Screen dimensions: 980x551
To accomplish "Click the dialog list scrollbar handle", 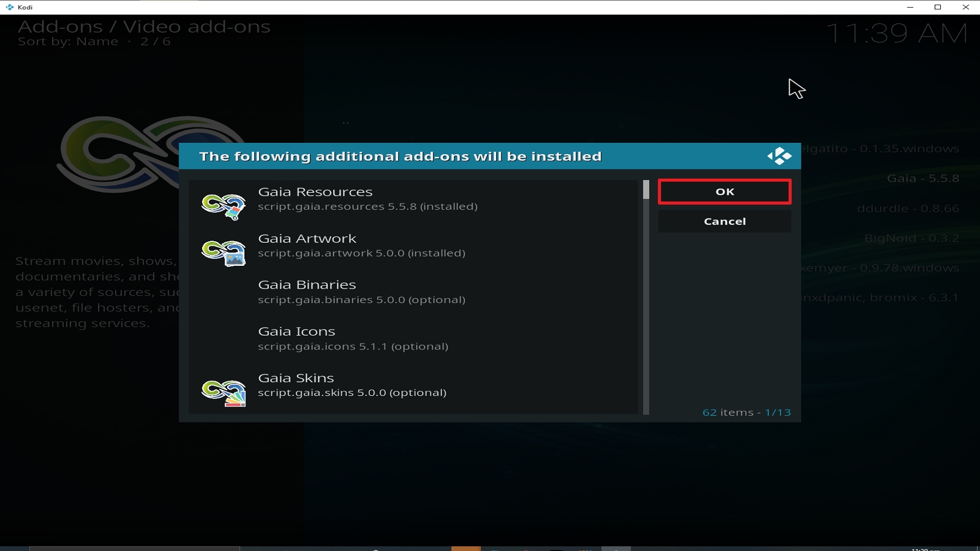I will (x=646, y=190).
